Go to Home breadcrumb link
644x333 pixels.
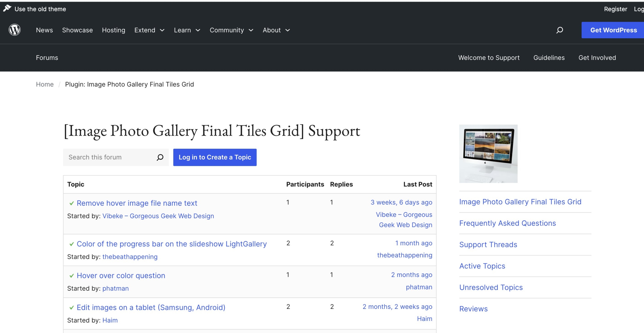click(x=45, y=84)
